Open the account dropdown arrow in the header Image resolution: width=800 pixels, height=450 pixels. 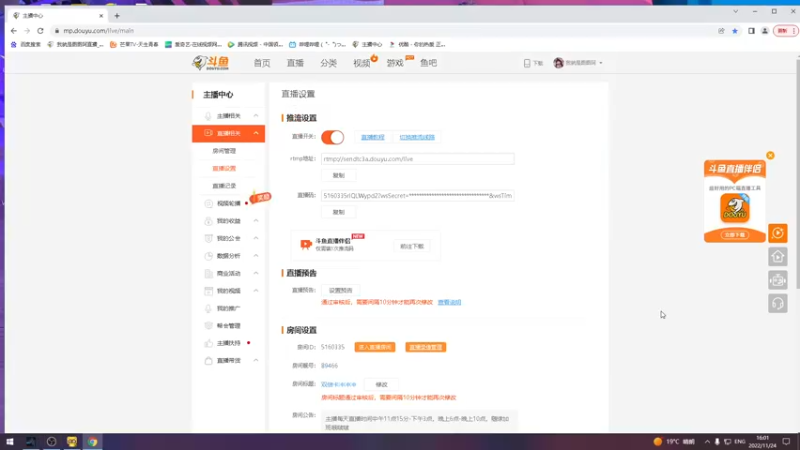point(601,63)
